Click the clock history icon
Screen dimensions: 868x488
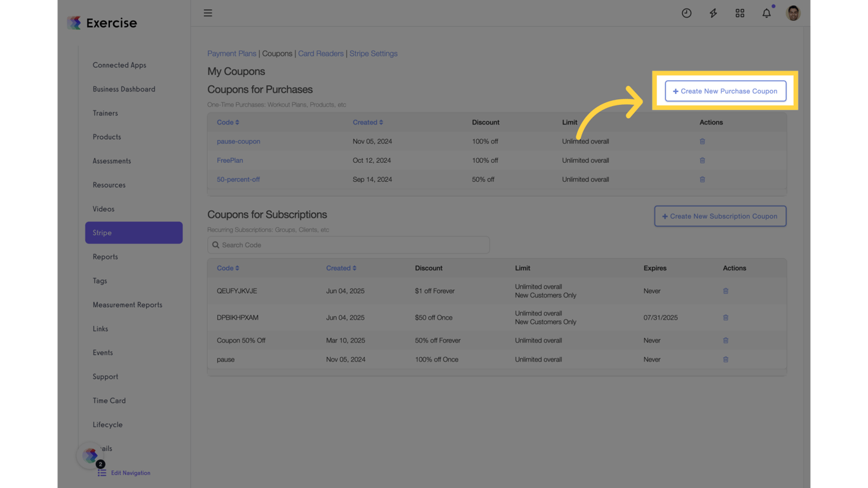[x=686, y=13]
